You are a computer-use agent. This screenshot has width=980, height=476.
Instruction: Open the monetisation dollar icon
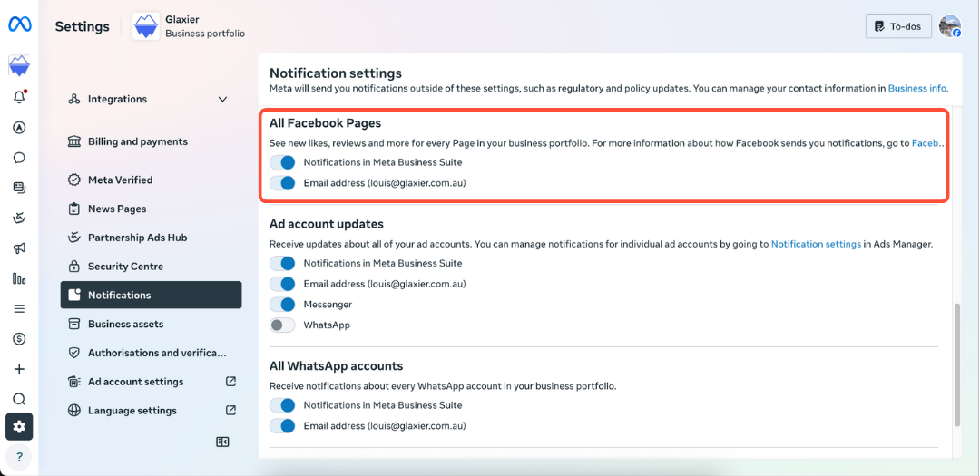click(x=19, y=338)
